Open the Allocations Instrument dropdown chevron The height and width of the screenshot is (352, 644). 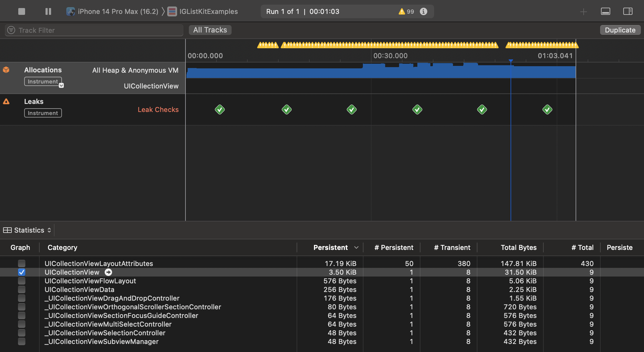[x=61, y=85]
